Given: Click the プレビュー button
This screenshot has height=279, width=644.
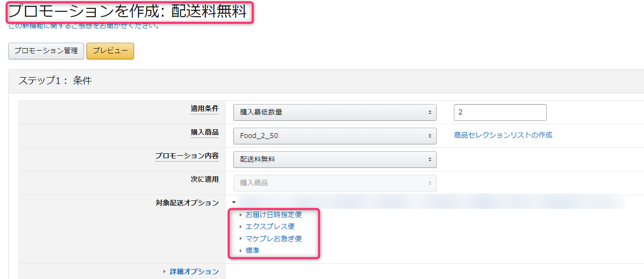Looking at the screenshot, I should pyautogui.click(x=110, y=51).
